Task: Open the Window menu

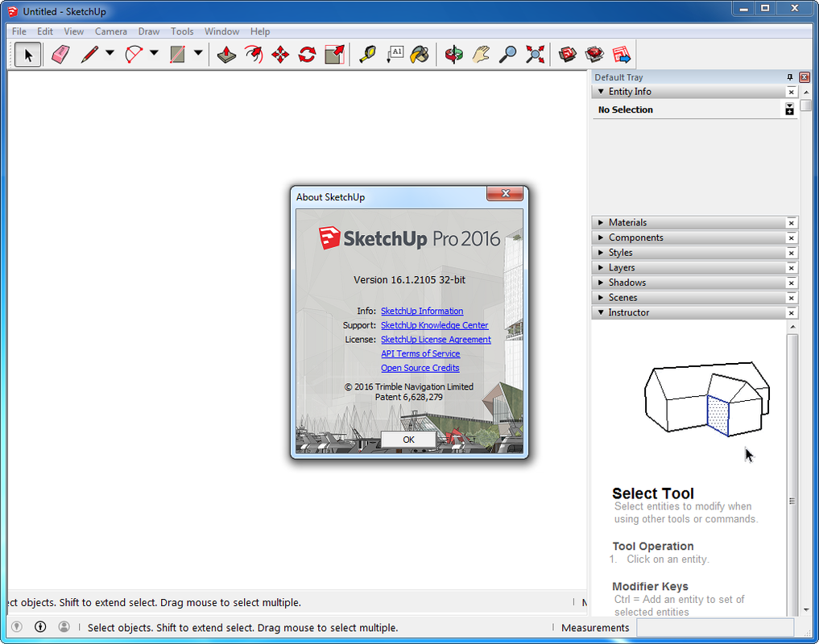Action: click(222, 31)
